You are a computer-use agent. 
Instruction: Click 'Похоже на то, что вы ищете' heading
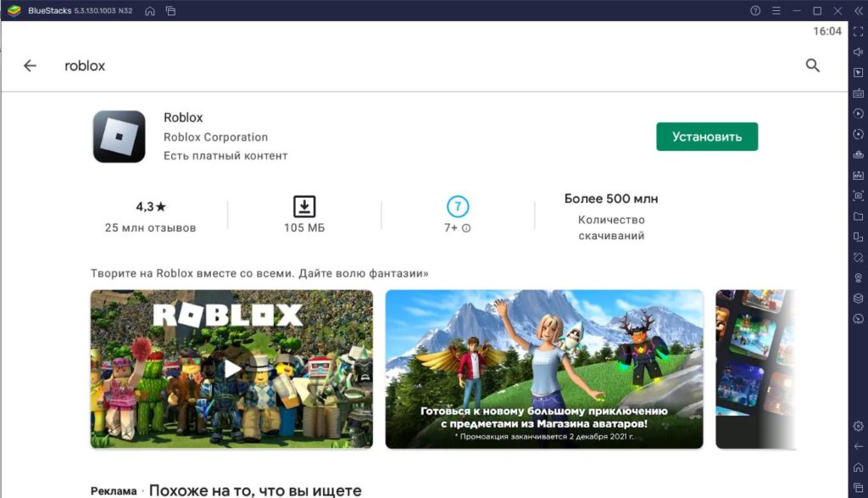click(255, 490)
